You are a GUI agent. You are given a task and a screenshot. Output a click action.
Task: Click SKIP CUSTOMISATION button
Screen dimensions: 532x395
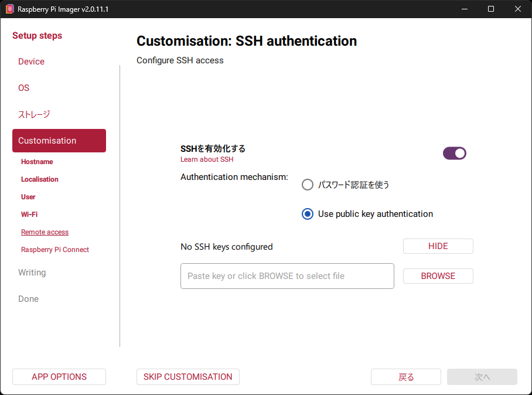188,377
